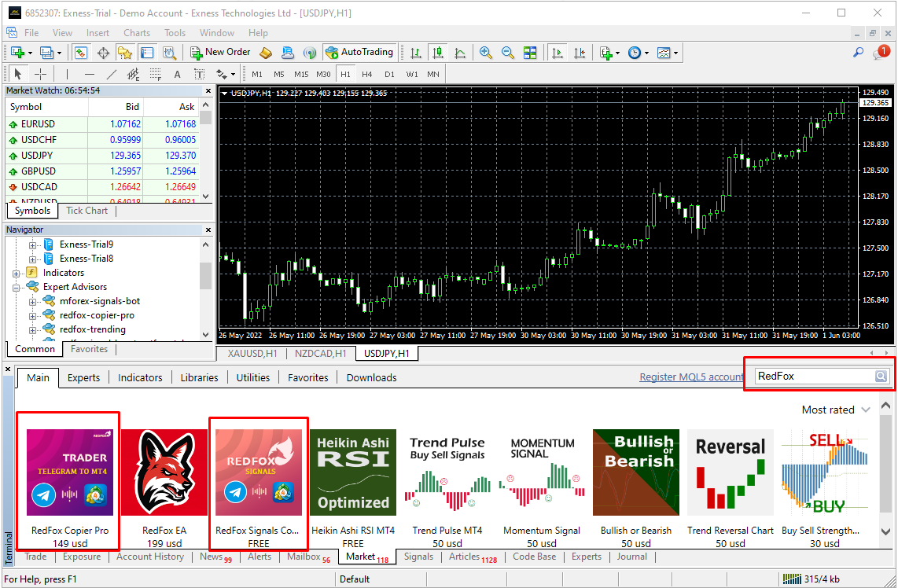
Task: Zoom in on the chart
Action: click(486, 53)
